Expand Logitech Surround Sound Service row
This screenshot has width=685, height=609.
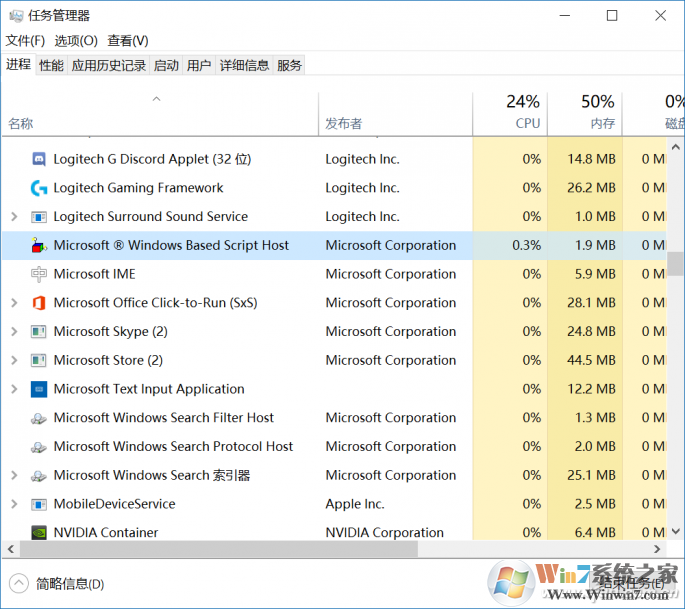click(x=14, y=217)
